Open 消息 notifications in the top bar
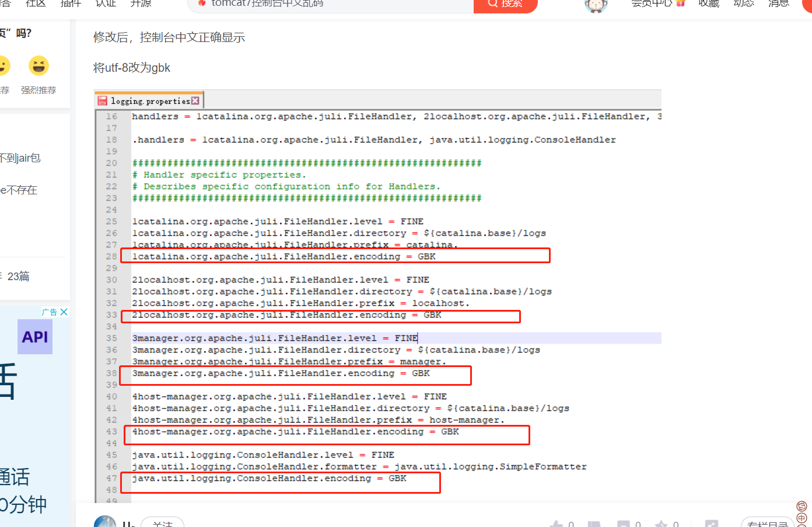812x527 pixels. (x=779, y=4)
